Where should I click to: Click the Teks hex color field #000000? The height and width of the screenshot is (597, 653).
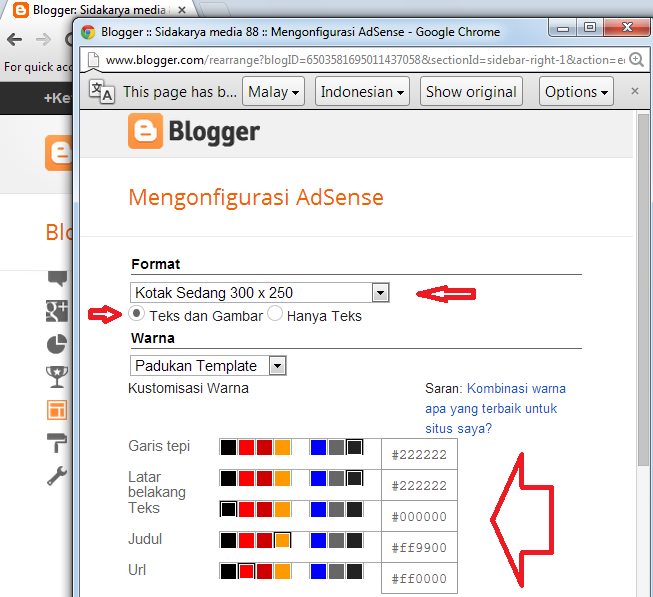point(419,516)
